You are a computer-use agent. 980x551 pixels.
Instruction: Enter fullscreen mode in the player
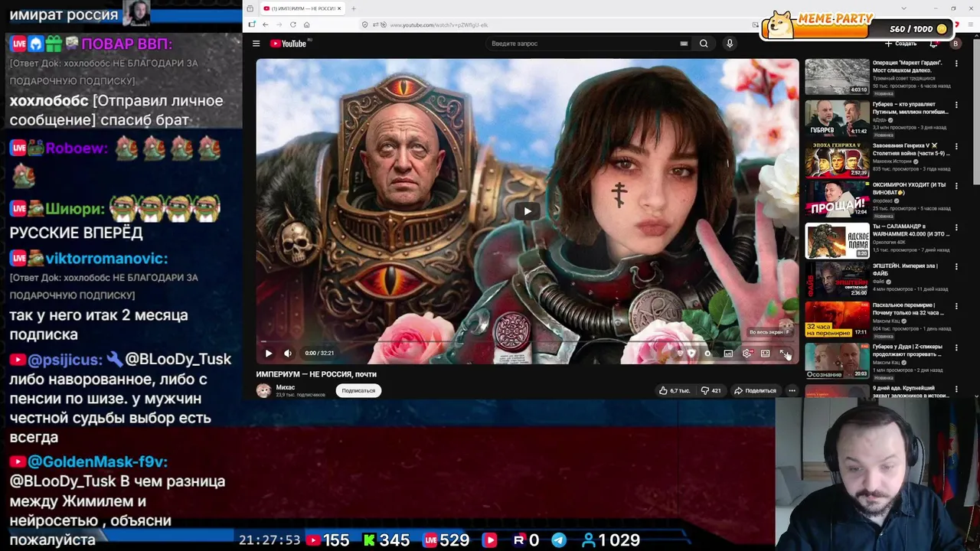pos(783,353)
